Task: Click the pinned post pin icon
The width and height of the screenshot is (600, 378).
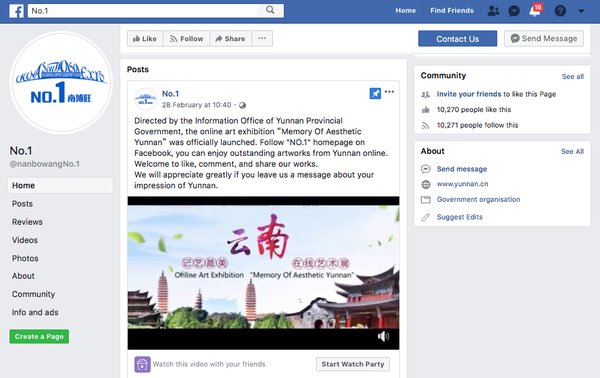Action: click(x=375, y=93)
